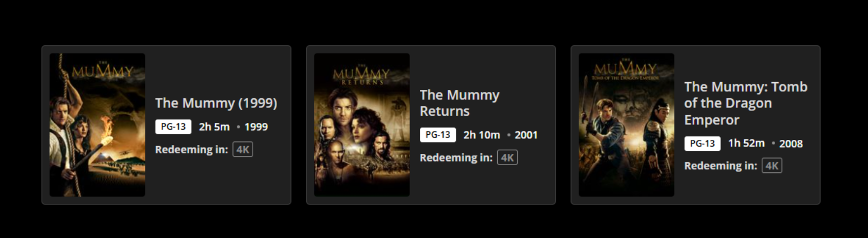Click the PG-13 badge on The Mummy Returns
The image size is (868, 238).
(438, 135)
